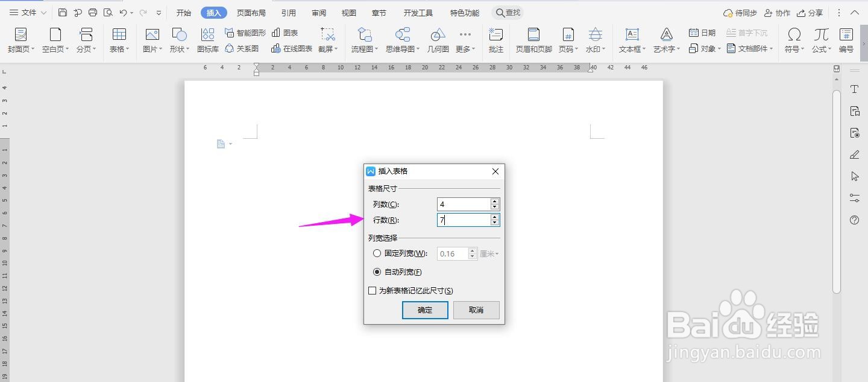
Task: Click the 协作 collaborate button
Action: (x=778, y=13)
